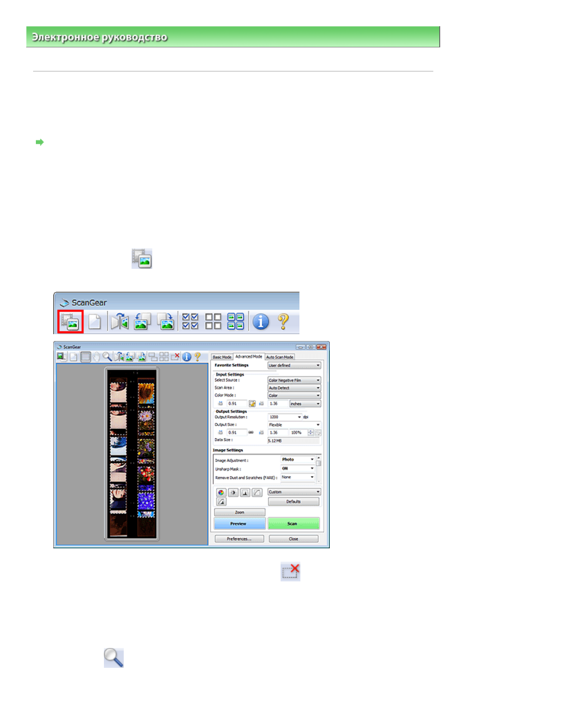
Task: Click the Mirror image toolbar icon
Action: 120,321
